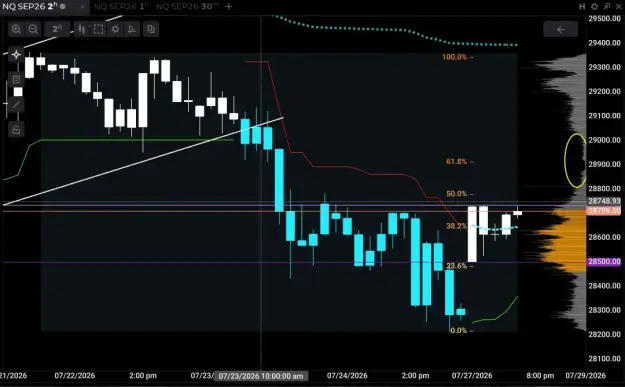Click the 28100.00 price axis label

604,358
